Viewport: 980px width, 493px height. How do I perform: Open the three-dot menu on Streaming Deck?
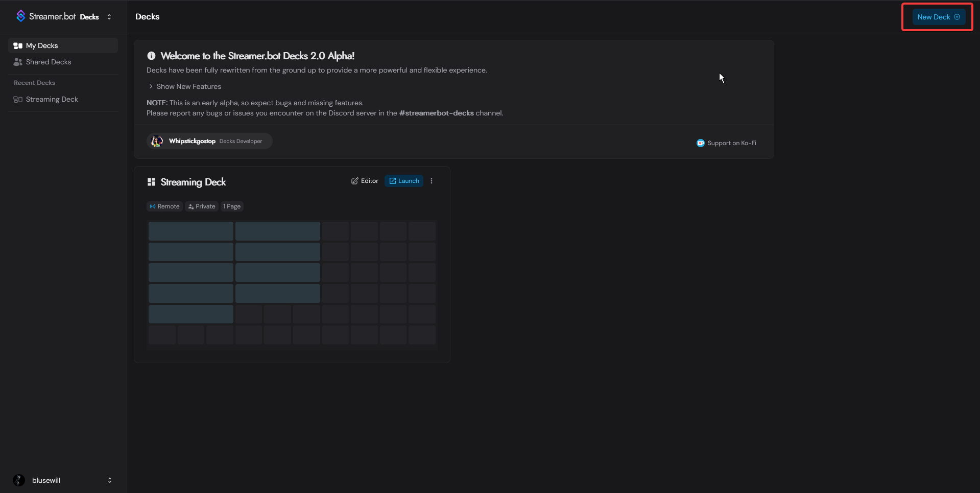pos(432,181)
